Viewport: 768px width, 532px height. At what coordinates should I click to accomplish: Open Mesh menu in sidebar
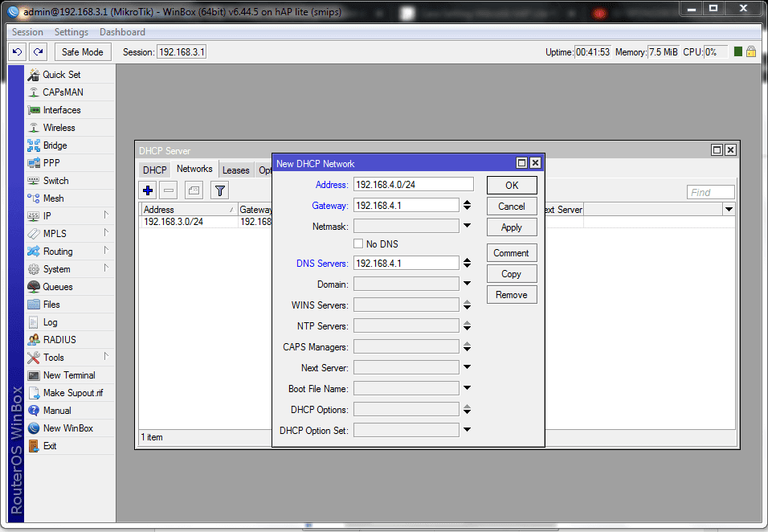pyautogui.click(x=70, y=198)
